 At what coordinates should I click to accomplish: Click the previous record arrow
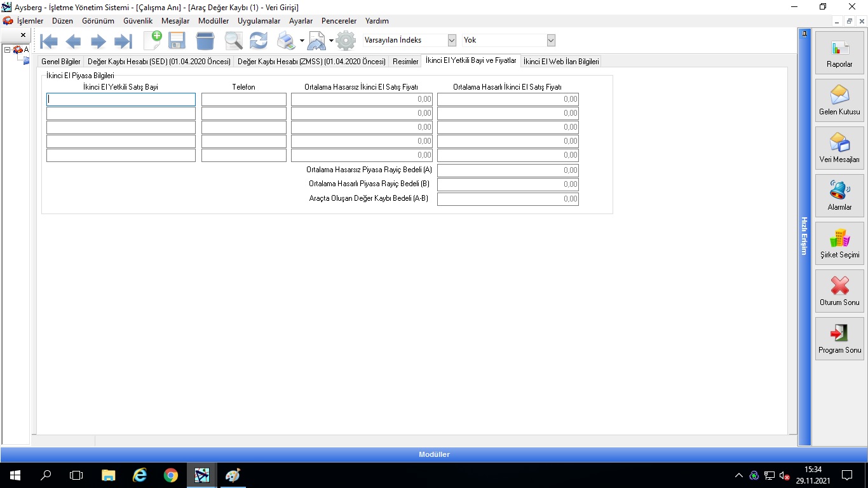[73, 41]
